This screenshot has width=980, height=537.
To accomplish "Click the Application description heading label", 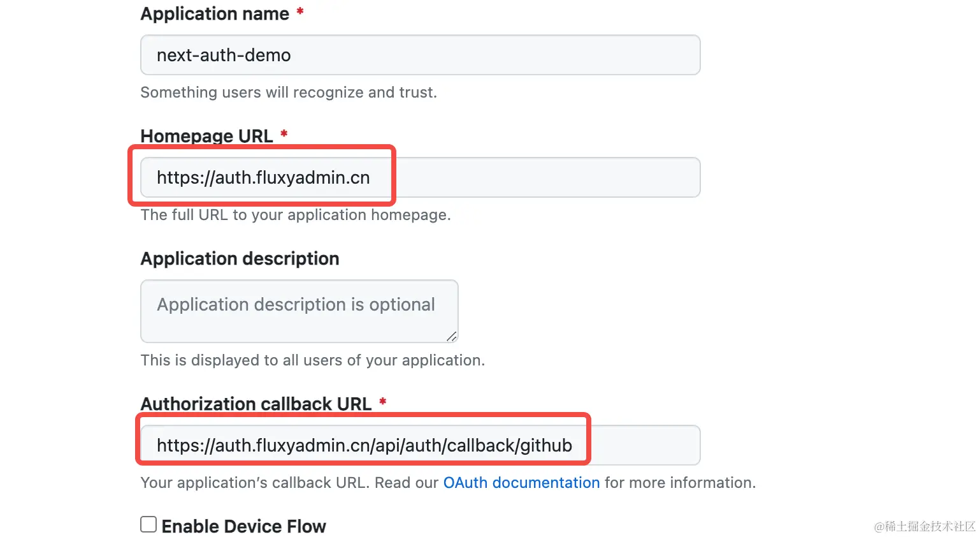I will click(240, 258).
